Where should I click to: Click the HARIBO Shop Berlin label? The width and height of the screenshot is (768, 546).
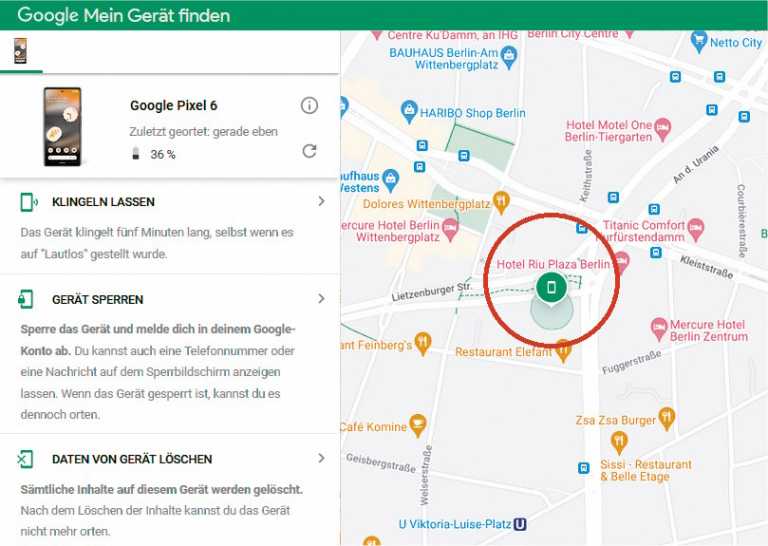pyautogui.click(x=473, y=113)
